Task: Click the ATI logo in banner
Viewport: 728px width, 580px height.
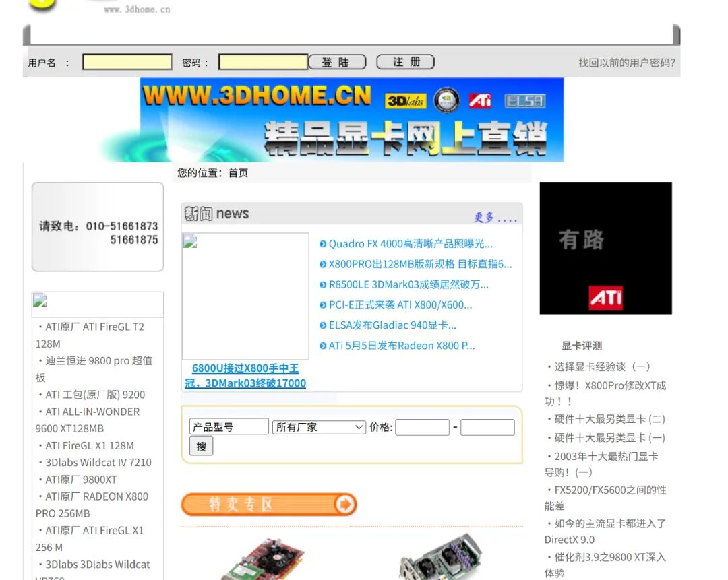Action: pyautogui.click(x=480, y=100)
